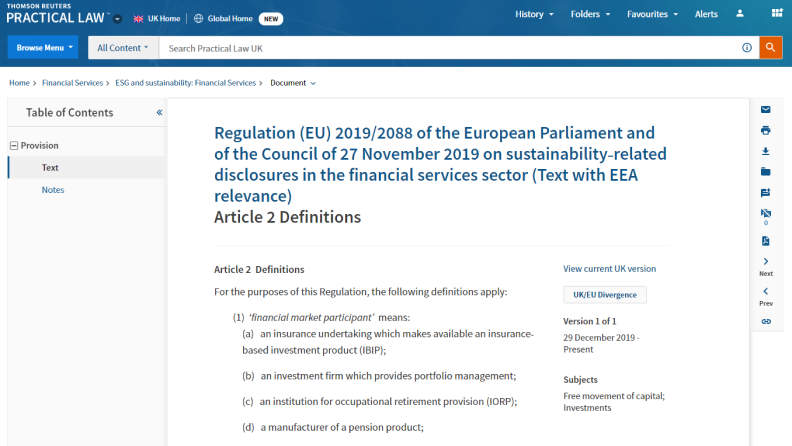Click the NEW badge beside Global Home
Screen dimensions: 792x446
tap(271, 19)
